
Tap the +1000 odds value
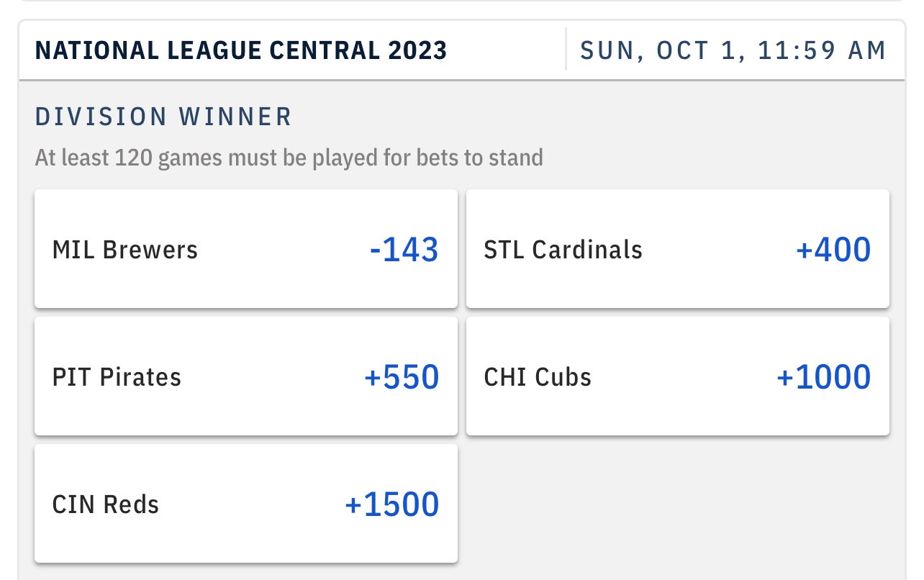823,377
